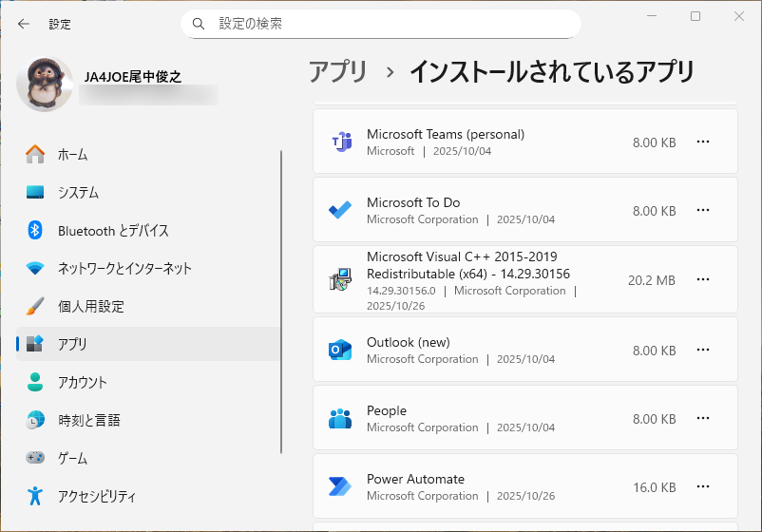Click the Power Automate app icon
The width and height of the screenshot is (762, 532).
coord(340,487)
